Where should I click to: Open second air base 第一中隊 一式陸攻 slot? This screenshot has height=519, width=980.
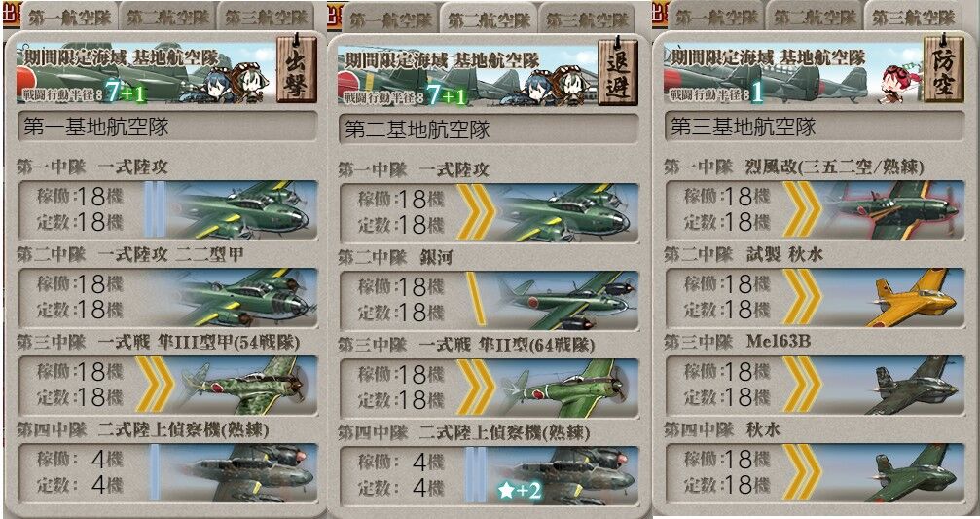tap(489, 212)
